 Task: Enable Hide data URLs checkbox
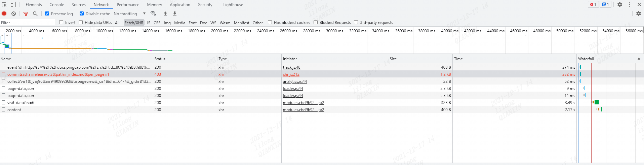tap(81, 22)
